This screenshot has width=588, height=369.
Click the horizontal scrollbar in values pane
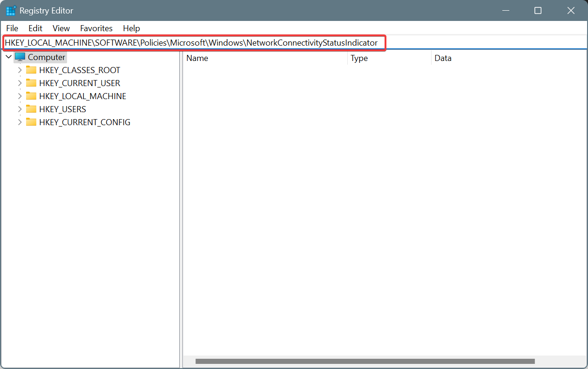(365, 361)
